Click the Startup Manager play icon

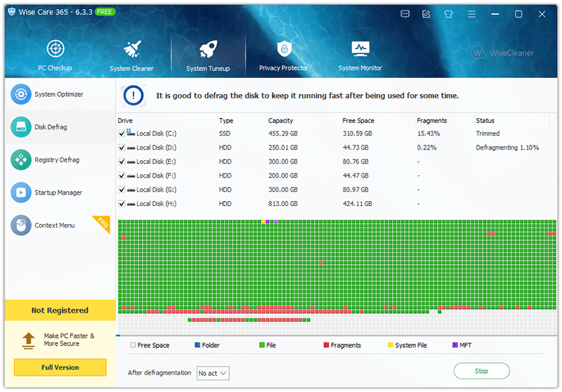21,192
